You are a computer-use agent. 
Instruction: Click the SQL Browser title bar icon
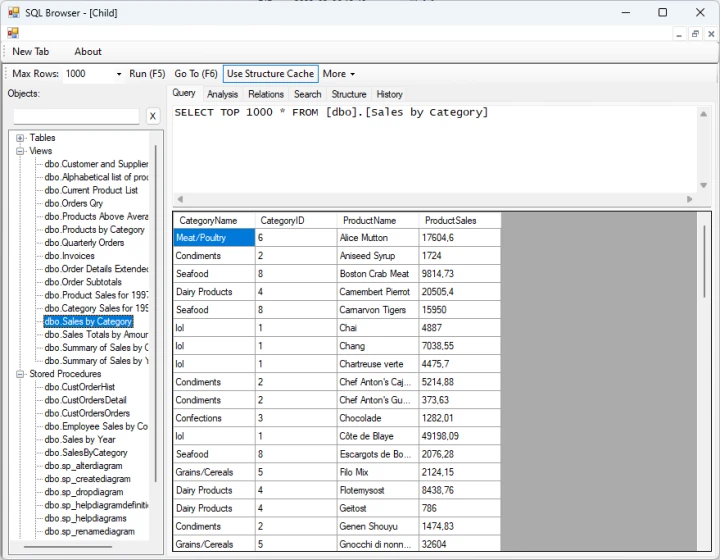coord(14,12)
